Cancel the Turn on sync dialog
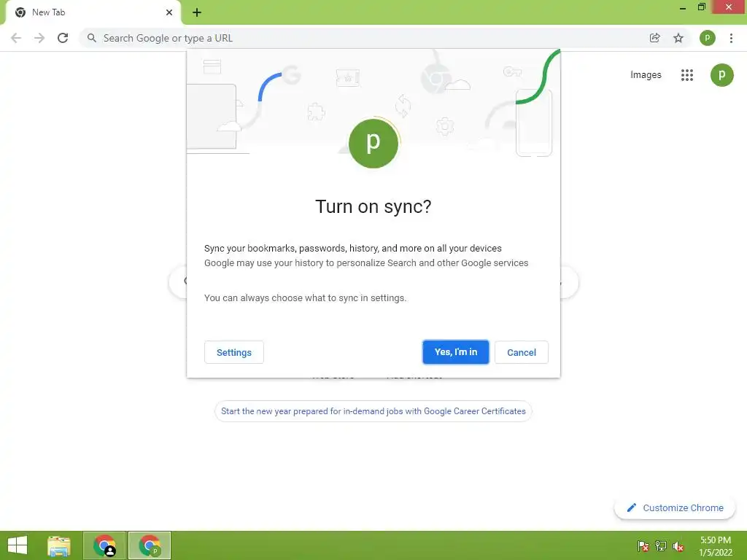This screenshot has width=747, height=560. 521,352
